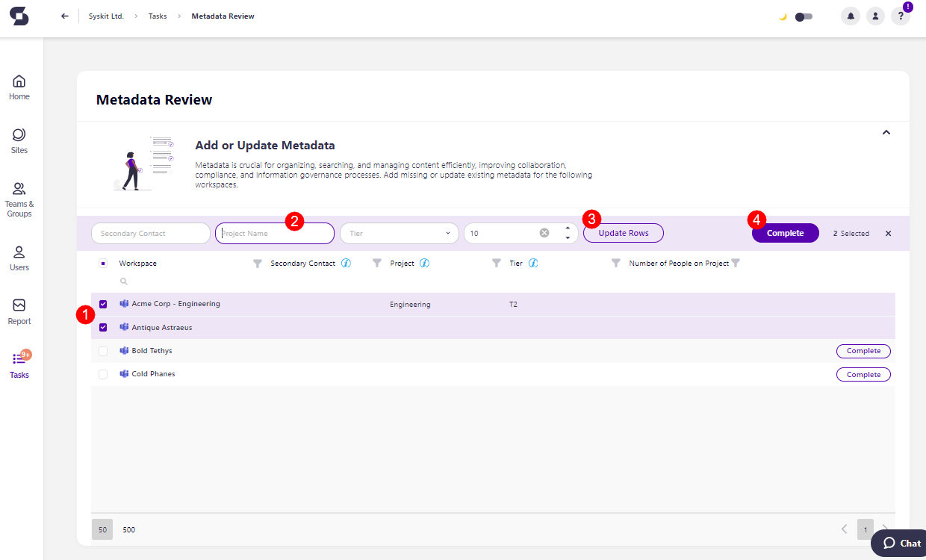Click Complete for the Cold Phanes row
Image resolution: width=926 pixels, height=560 pixels.
pos(863,374)
